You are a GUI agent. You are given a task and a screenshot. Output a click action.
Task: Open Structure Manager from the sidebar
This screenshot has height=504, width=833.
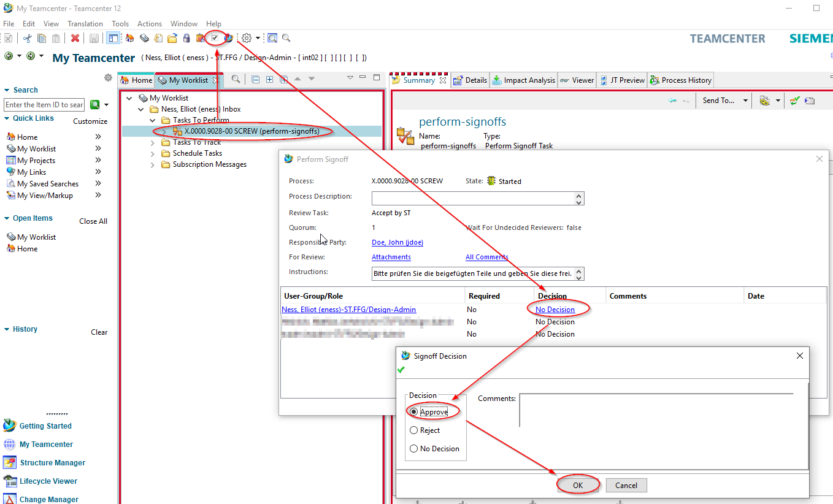(x=52, y=463)
